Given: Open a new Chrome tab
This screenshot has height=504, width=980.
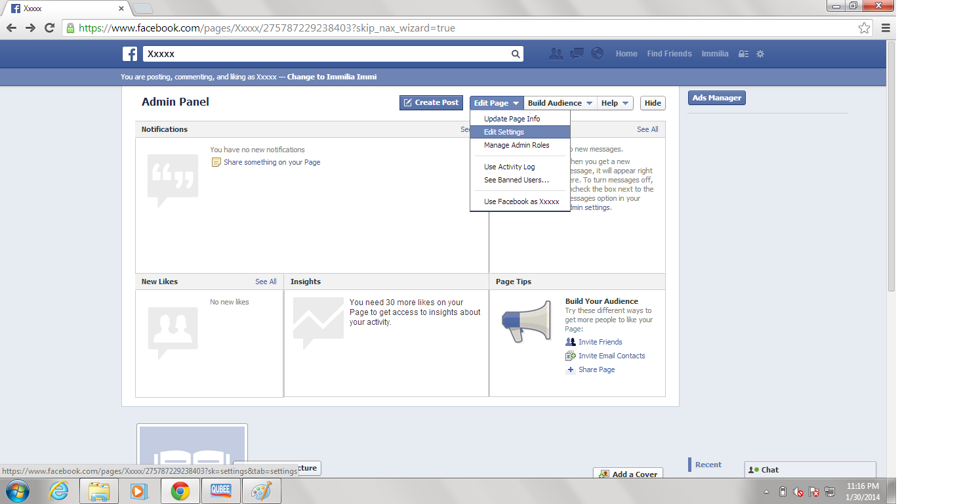Looking at the screenshot, I should [142, 9].
